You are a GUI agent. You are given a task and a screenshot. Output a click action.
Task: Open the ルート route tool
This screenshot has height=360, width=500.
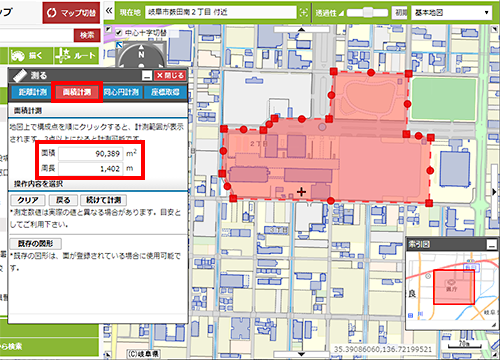[x=76, y=56]
